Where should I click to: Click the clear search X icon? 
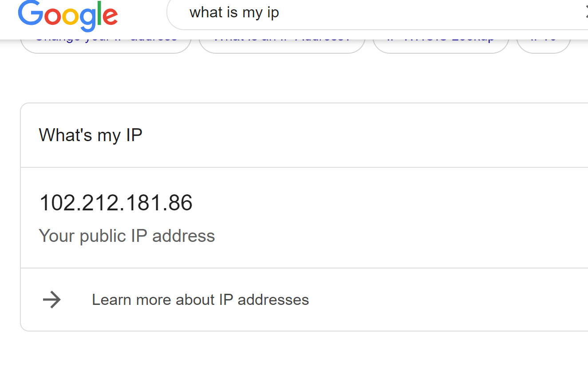586,13
